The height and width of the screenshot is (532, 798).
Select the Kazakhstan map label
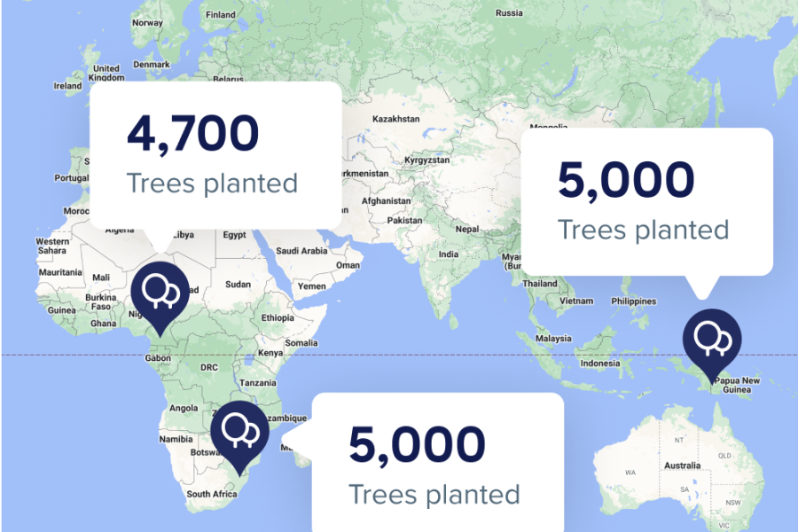point(395,119)
